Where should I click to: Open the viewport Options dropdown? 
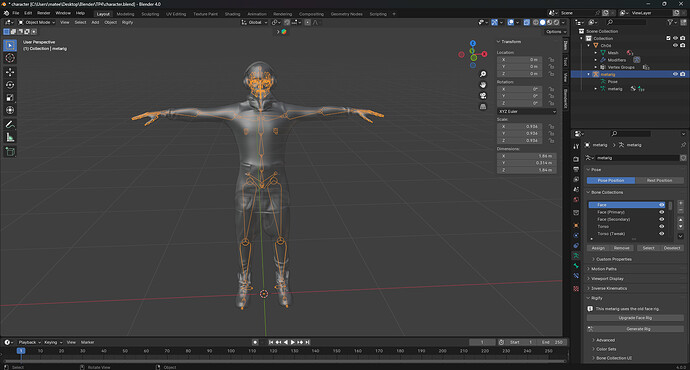point(555,32)
